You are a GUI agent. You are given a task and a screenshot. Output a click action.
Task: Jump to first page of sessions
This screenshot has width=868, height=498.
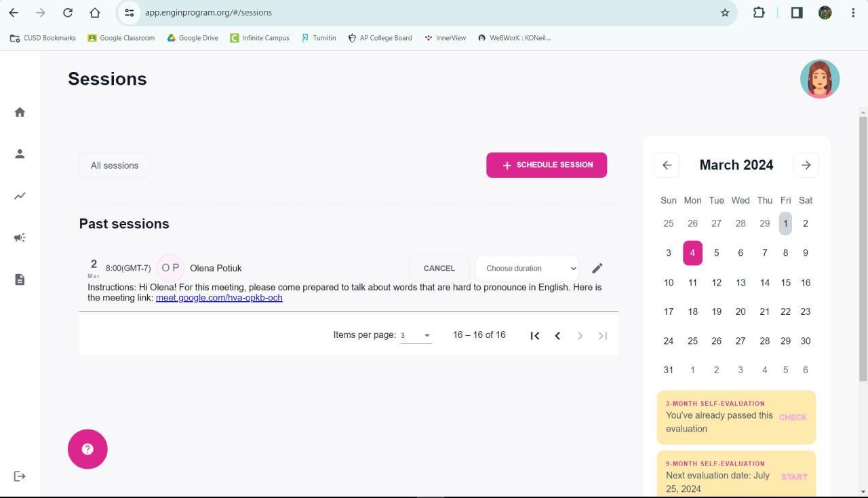pyautogui.click(x=535, y=335)
